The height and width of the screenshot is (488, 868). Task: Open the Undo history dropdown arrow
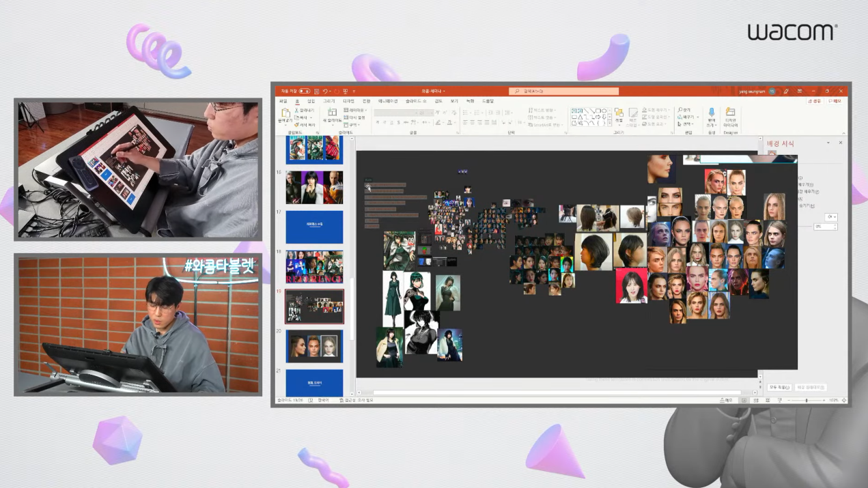tap(330, 91)
